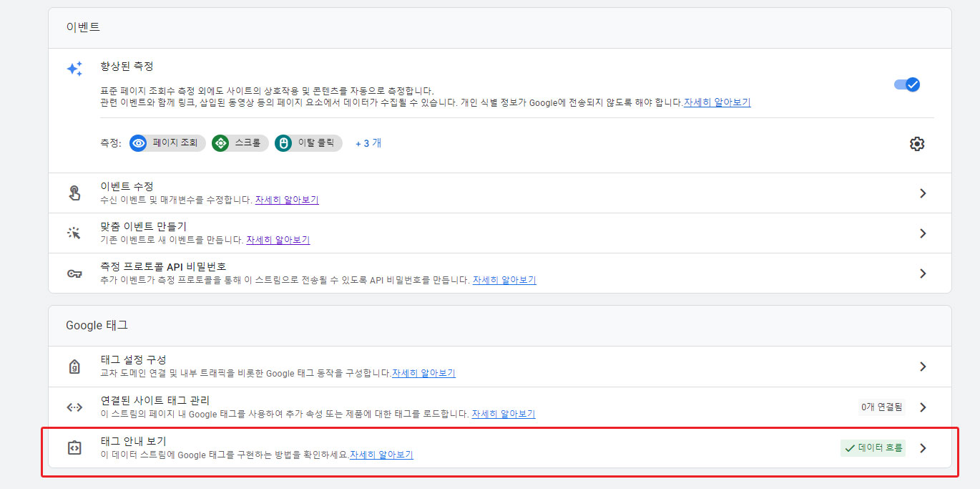Toggle the 향상된 측정 switch off
Viewport: 980px width, 489px height.
(x=906, y=84)
